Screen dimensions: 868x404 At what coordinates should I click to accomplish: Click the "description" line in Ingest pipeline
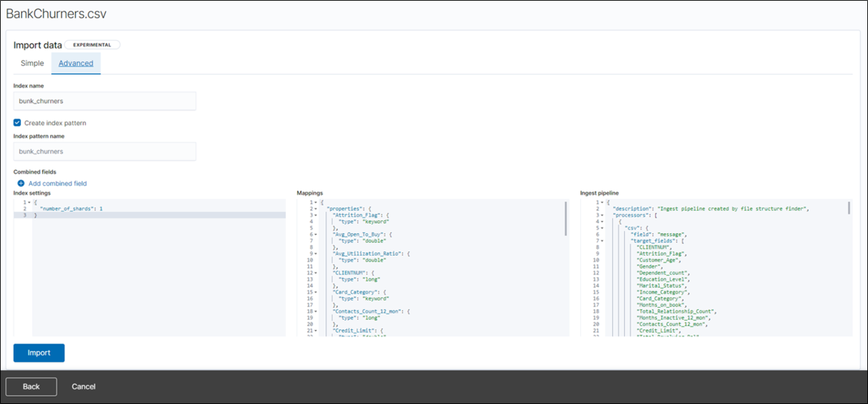click(710, 209)
